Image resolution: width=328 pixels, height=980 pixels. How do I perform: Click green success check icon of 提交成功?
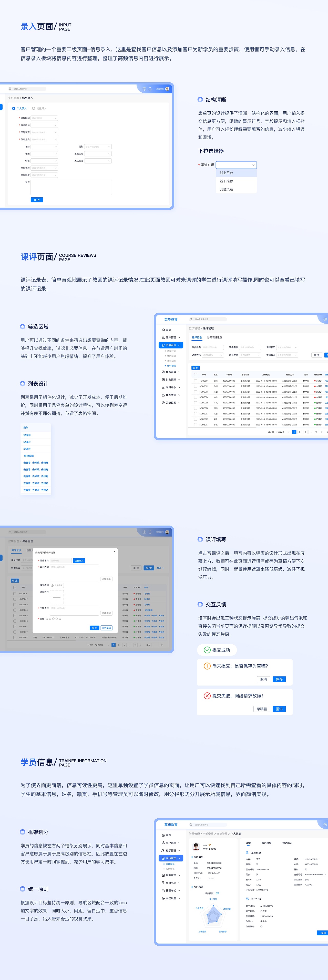click(207, 650)
